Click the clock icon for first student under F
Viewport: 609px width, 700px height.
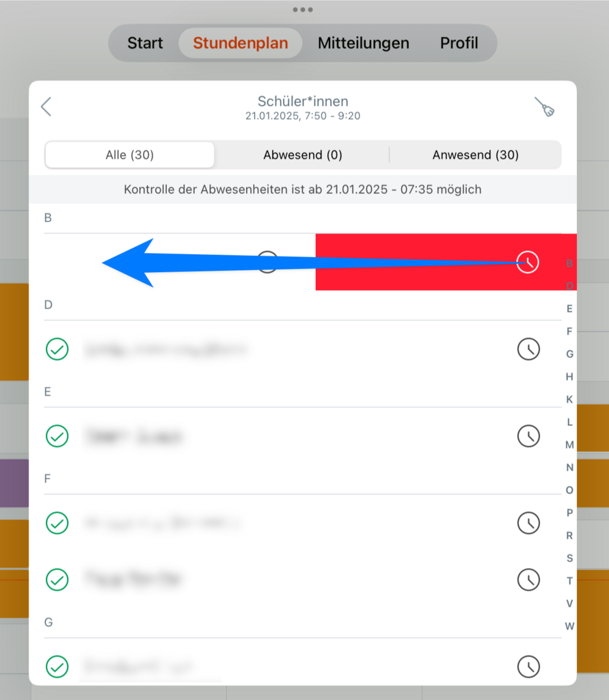click(x=528, y=523)
